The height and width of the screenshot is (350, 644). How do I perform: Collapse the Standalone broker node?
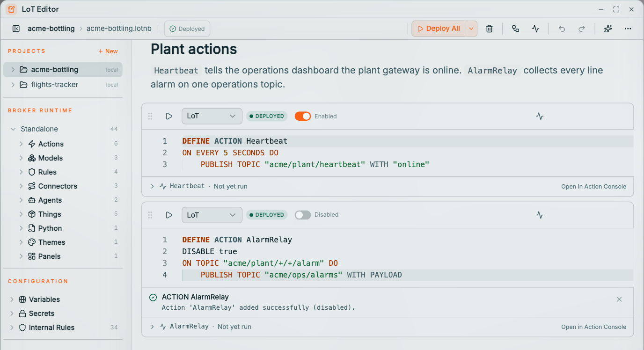[13, 129]
